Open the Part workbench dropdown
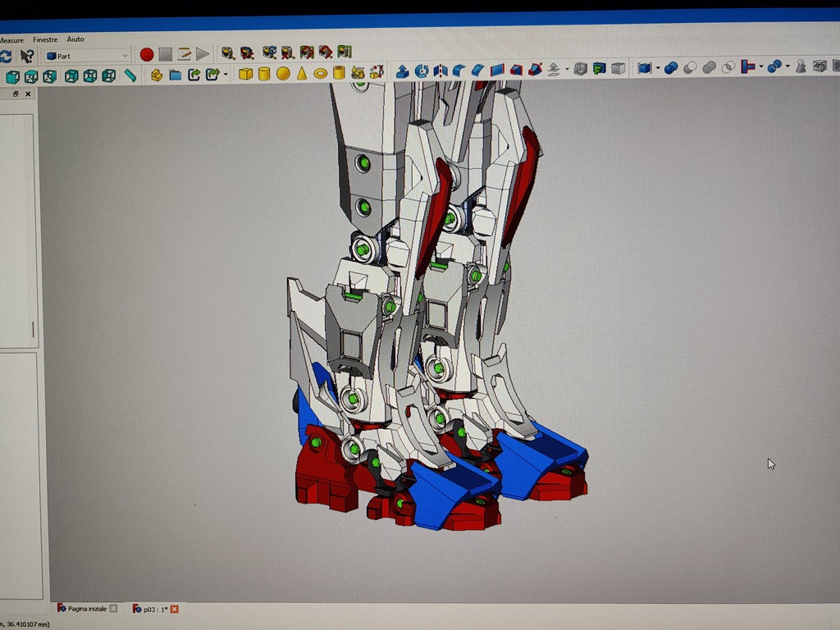The width and height of the screenshot is (840, 630). [88, 56]
